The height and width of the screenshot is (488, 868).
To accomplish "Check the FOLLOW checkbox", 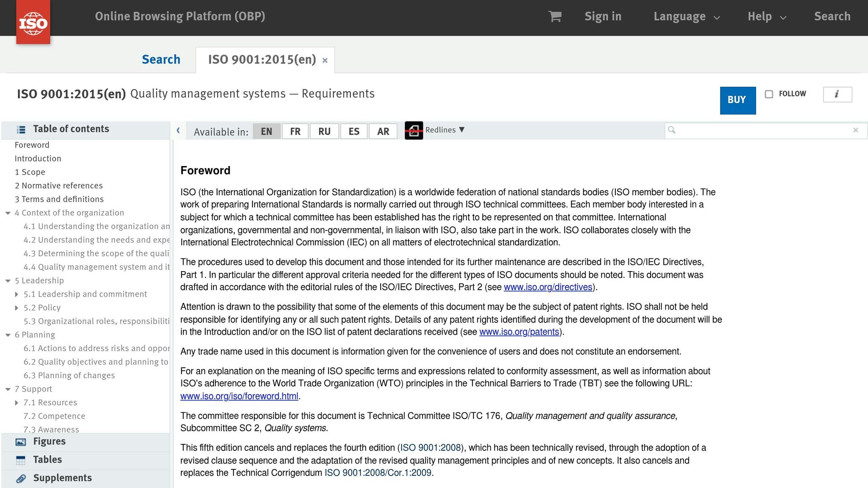I will coord(769,94).
